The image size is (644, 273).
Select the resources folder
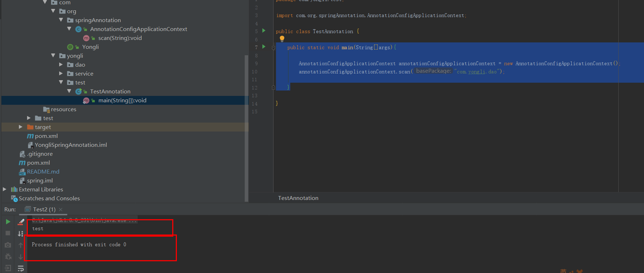point(63,109)
